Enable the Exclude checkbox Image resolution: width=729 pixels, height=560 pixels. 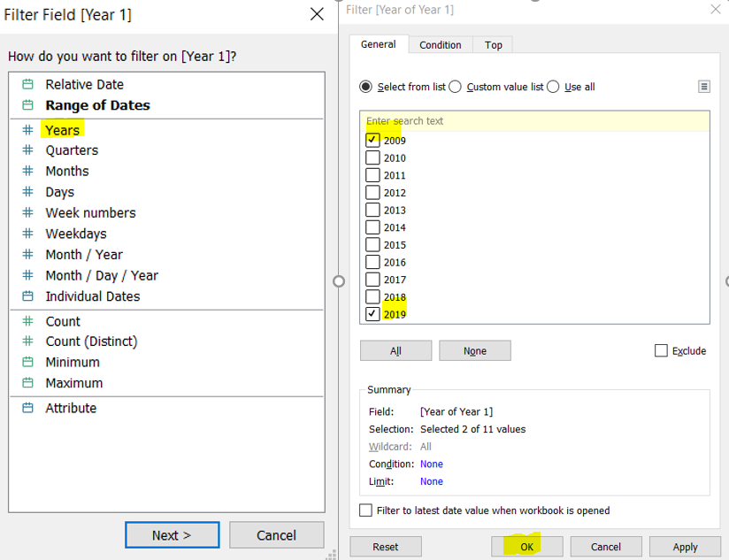(x=661, y=351)
